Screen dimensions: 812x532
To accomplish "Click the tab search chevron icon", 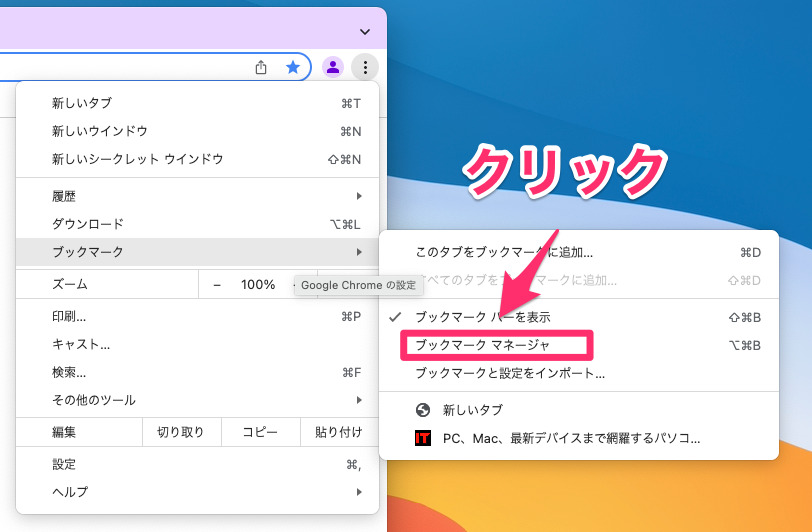I will tap(365, 31).
